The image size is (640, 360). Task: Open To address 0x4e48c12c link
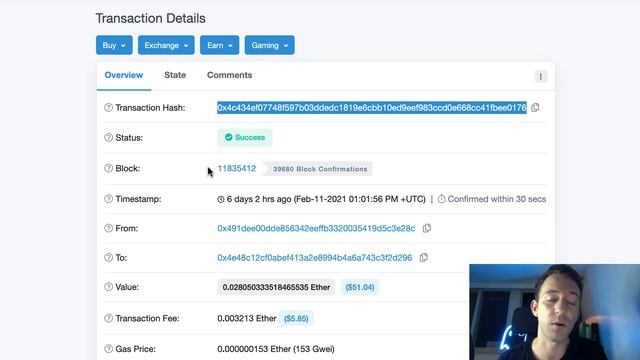tap(315, 258)
